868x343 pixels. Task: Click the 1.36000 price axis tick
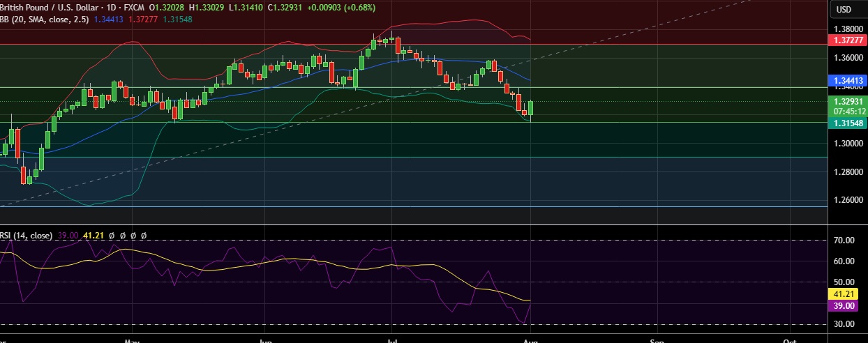pyautogui.click(x=850, y=58)
